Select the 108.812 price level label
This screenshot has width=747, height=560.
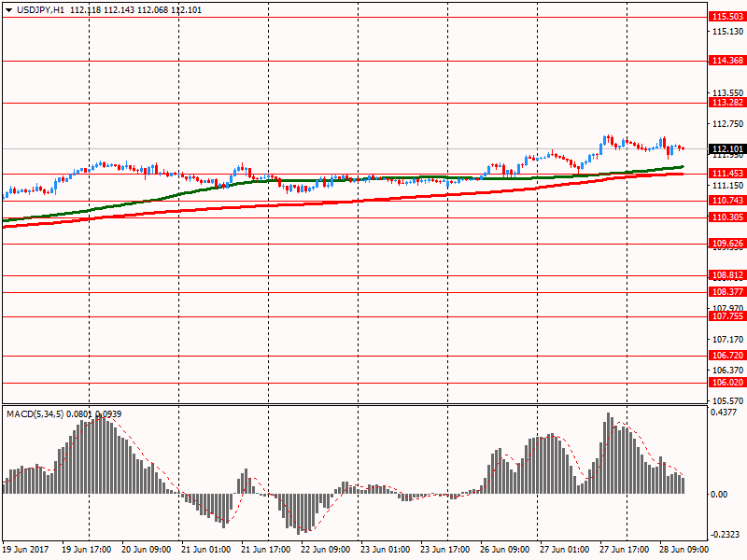pyautogui.click(x=727, y=275)
